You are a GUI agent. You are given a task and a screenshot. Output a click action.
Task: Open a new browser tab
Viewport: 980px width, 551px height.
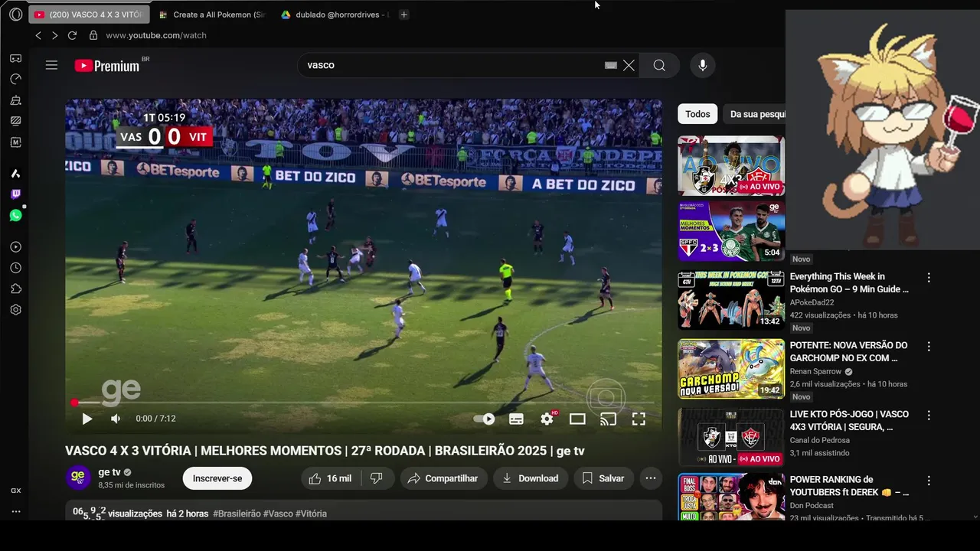click(x=404, y=15)
